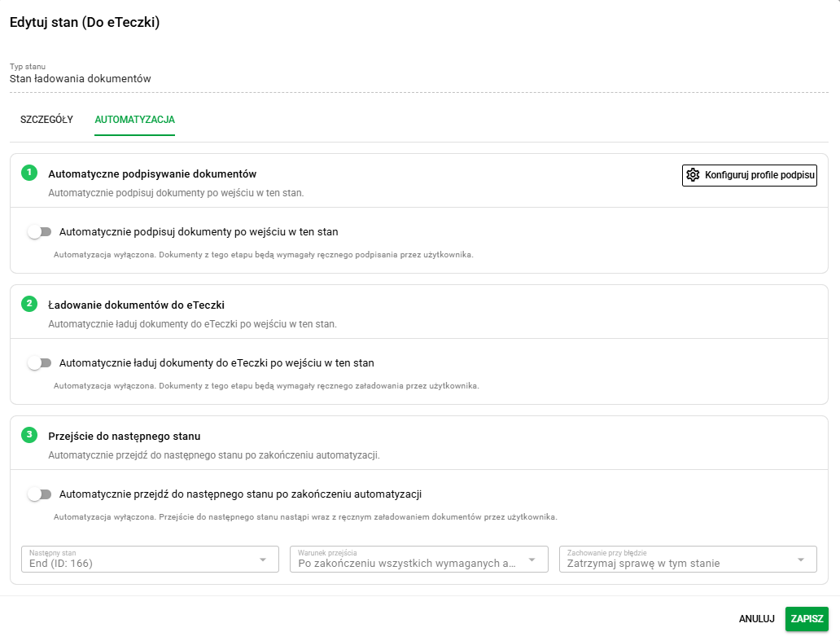Expand the Zachowanie przy błędzie dropdown
Image resolution: width=840 pixels, height=641 pixels.
tap(688, 559)
